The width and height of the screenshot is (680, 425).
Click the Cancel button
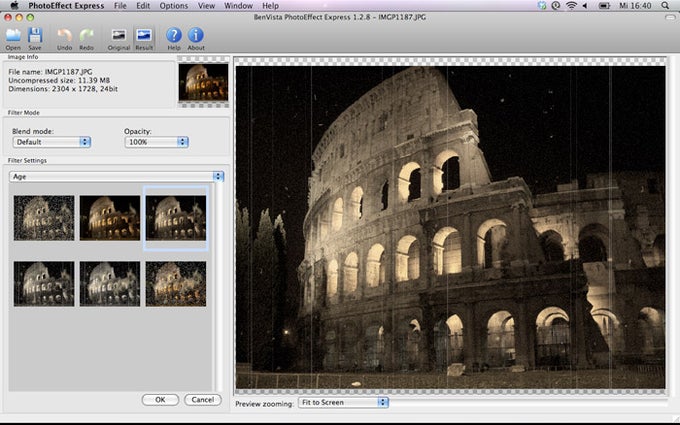point(202,399)
